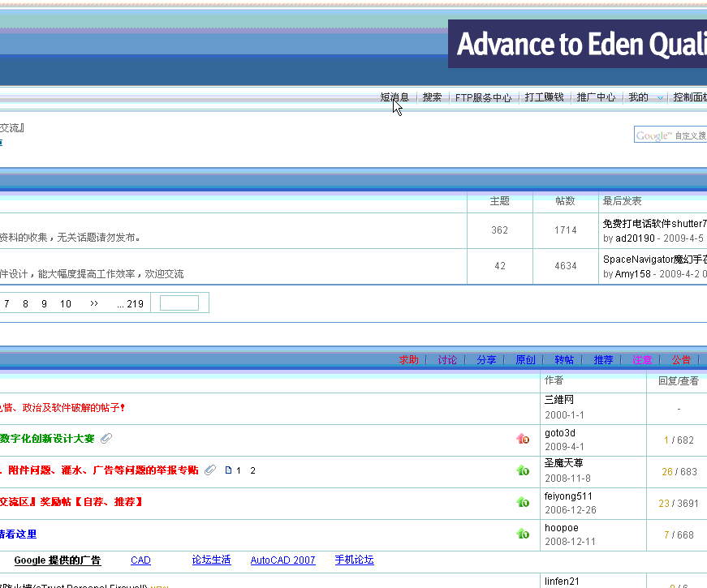Click paperclip icon beside 举报专贴 thread
The image size is (707, 588).
tap(210, 470)
